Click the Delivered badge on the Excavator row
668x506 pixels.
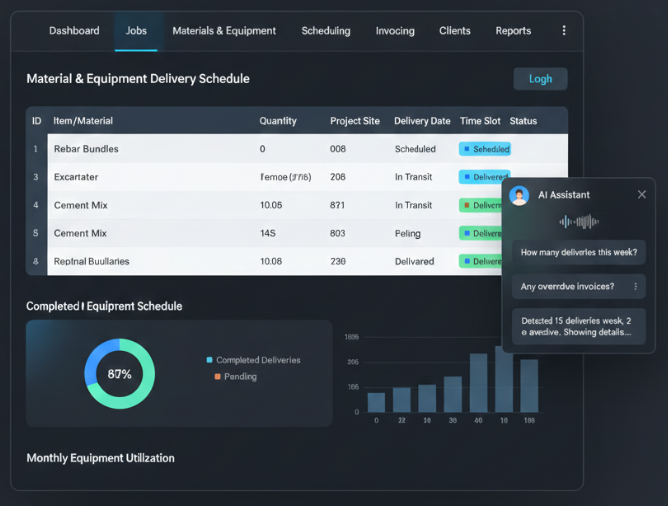(484, 177)
